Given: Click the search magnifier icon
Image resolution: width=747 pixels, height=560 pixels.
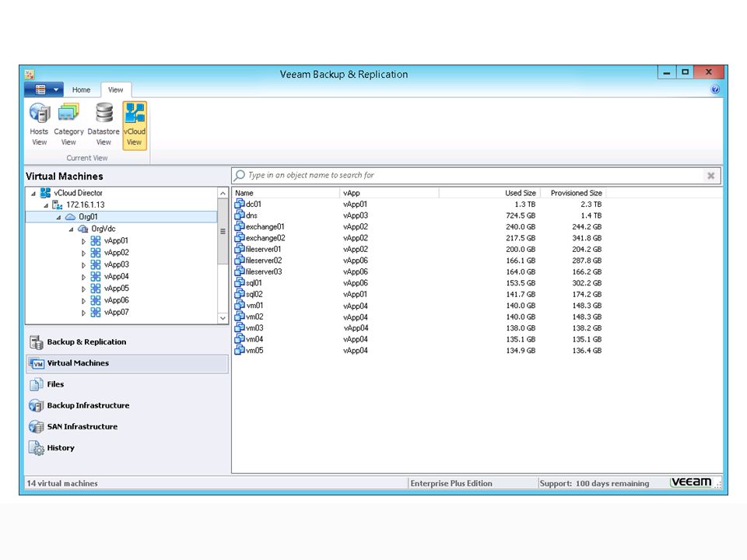Looking at the screenshot, I should tap(240, 175).
